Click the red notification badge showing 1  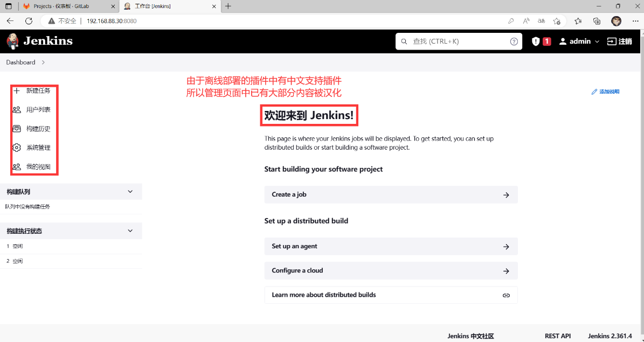[546, 41]
